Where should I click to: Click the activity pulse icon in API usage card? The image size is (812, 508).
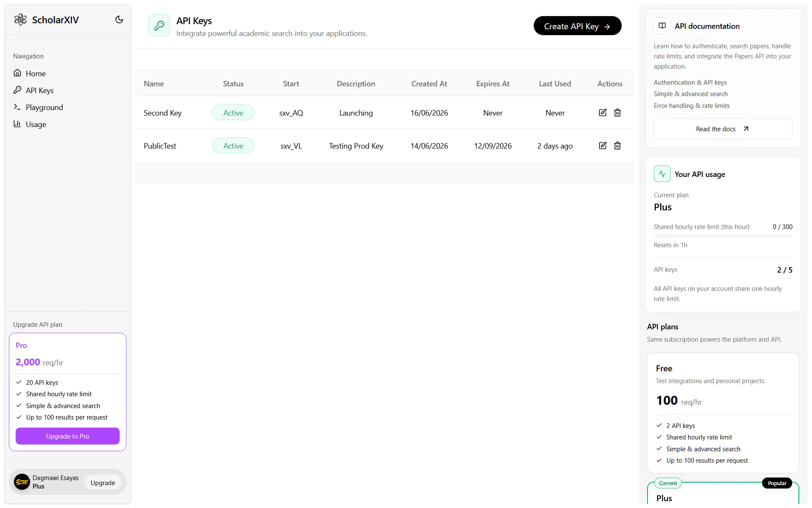click(x=662, y=174)
